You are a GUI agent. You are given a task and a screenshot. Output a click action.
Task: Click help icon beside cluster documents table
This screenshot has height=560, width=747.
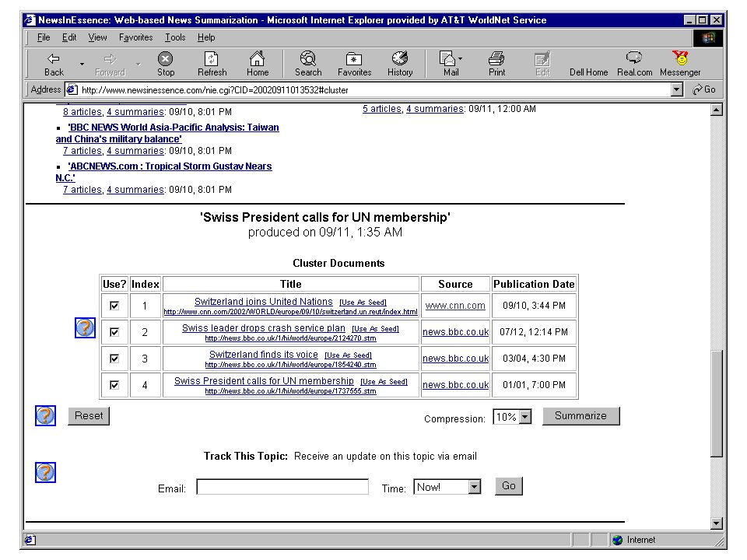tap(86, 328)
